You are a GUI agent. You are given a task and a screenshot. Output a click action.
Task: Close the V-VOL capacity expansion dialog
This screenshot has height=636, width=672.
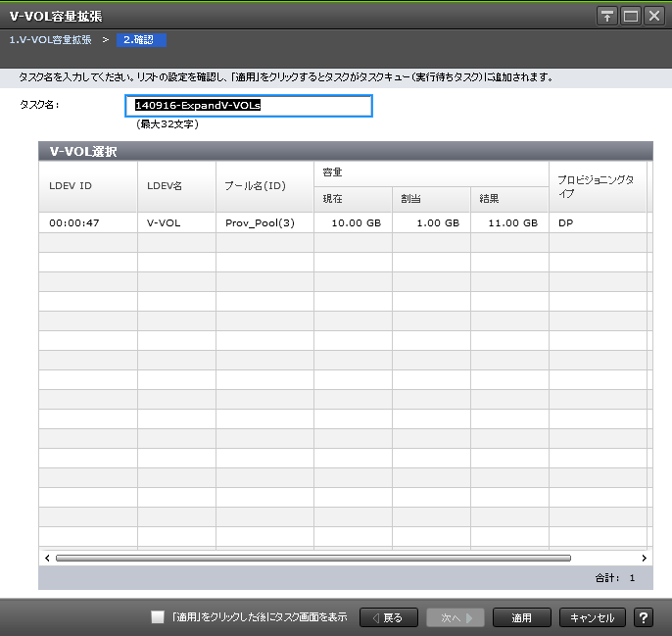pos(654,17)
